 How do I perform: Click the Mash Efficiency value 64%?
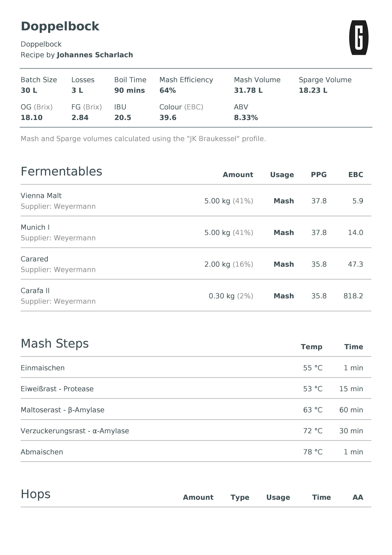[x=167, y=90]
